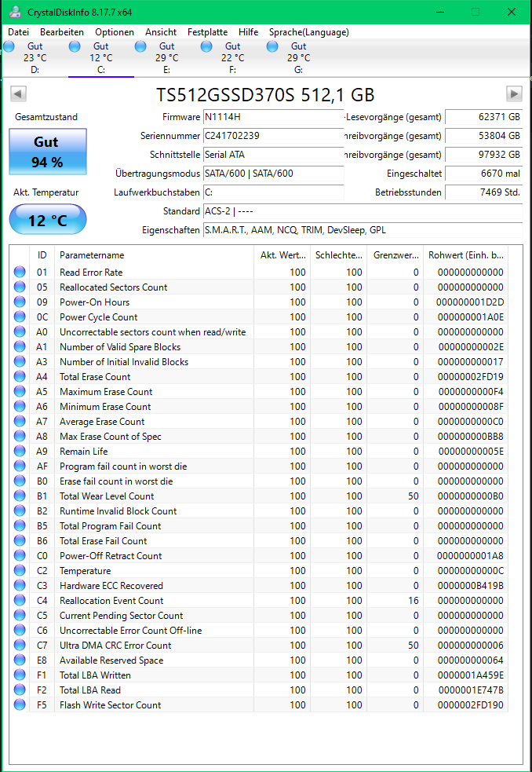Screen dimensions: 532x772
Task: Click the Standard field ACS-2
Action: (363, 211)
